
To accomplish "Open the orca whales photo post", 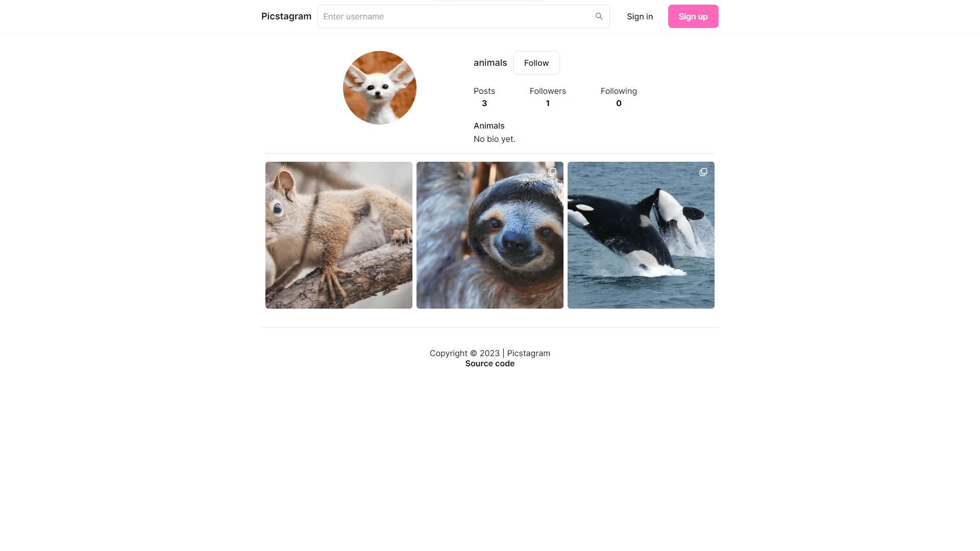I will click(x=641, y=235).
